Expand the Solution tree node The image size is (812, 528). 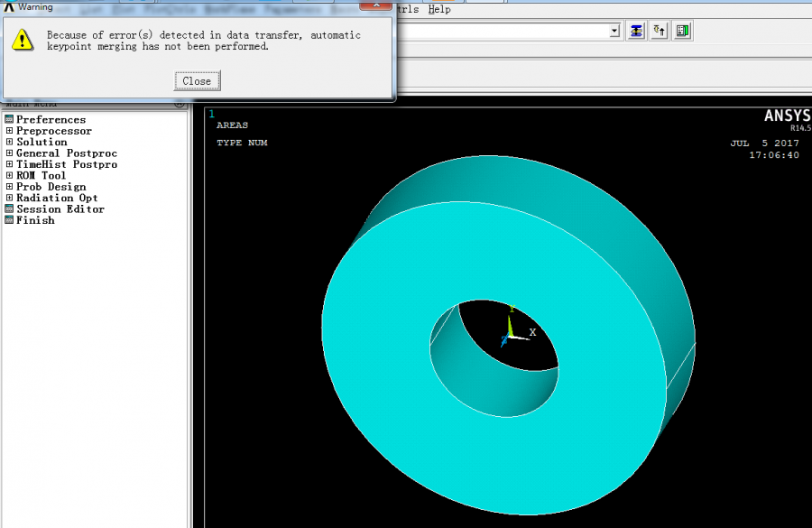(10, 142)
